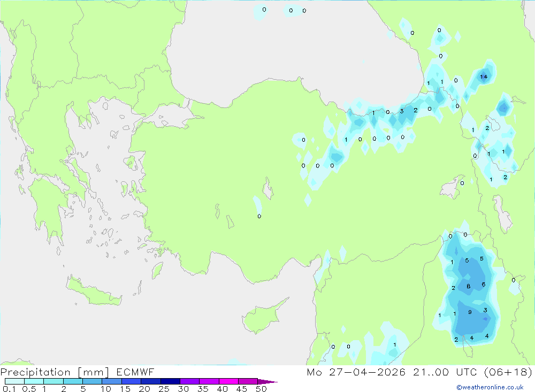Click the 15–20 mm legend color segment
Viewport: 535px width, 392px height.
point(131,381)
